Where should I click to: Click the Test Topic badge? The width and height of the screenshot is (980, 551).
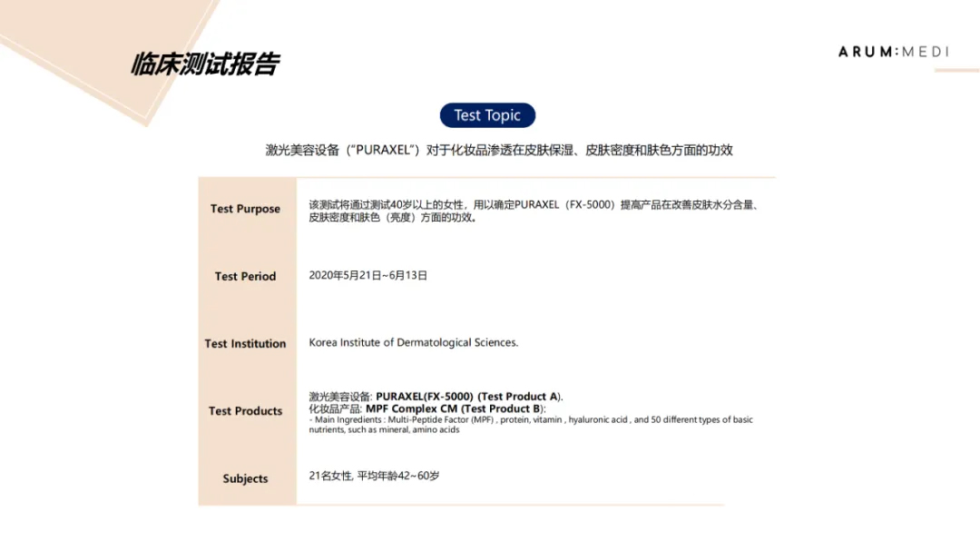click(x=487, y=115)
